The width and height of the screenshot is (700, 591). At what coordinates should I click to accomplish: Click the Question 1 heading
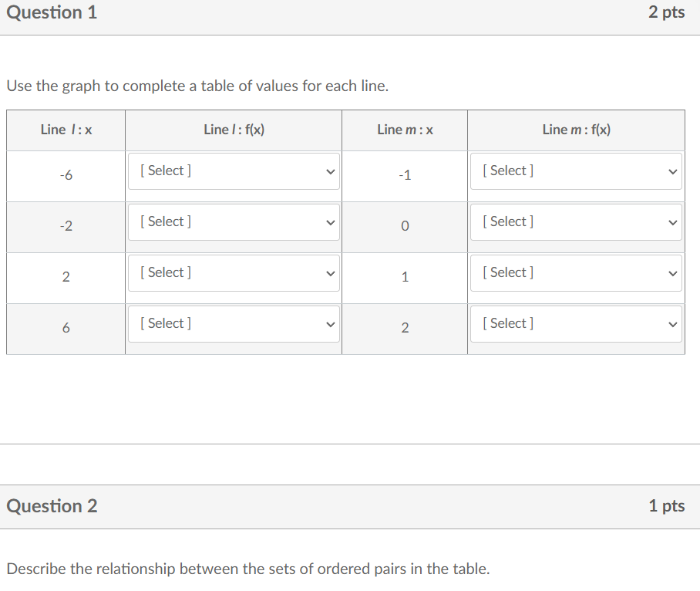point(52,12)
